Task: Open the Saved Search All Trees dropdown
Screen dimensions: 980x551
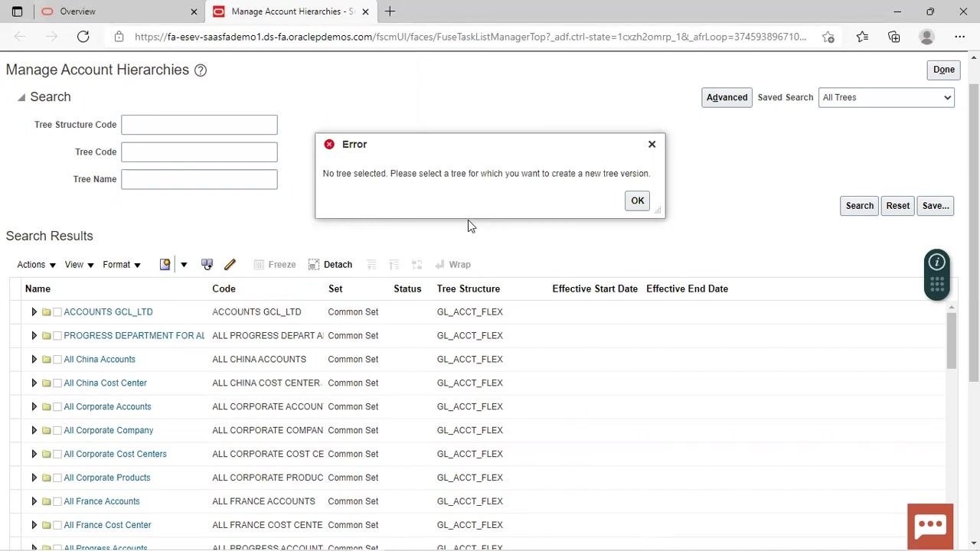Action: click(x=886, y=97)
